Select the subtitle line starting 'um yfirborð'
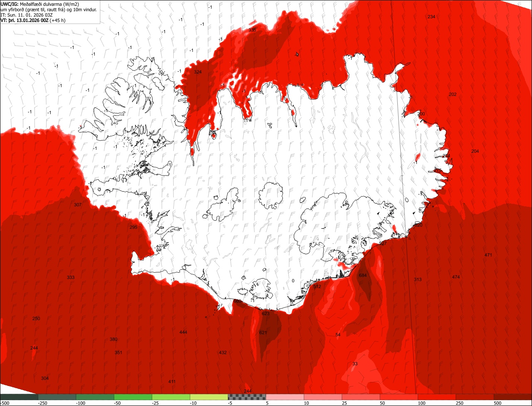532x406 pixels. [x=49, y=10]
